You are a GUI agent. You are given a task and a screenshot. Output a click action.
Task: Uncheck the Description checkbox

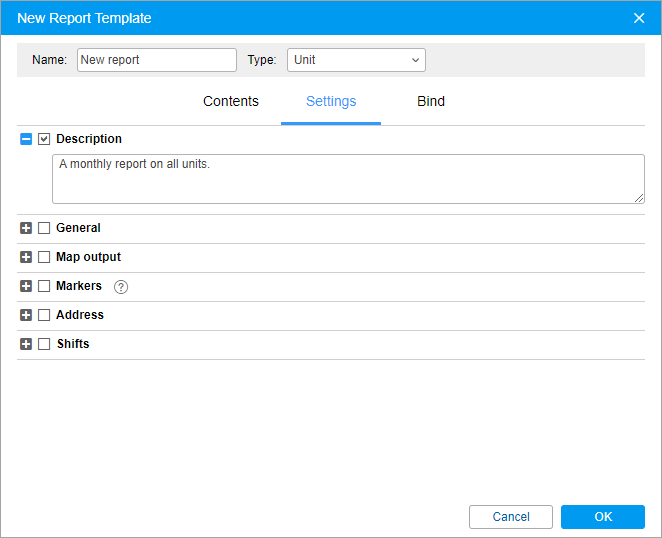point(44,139)
